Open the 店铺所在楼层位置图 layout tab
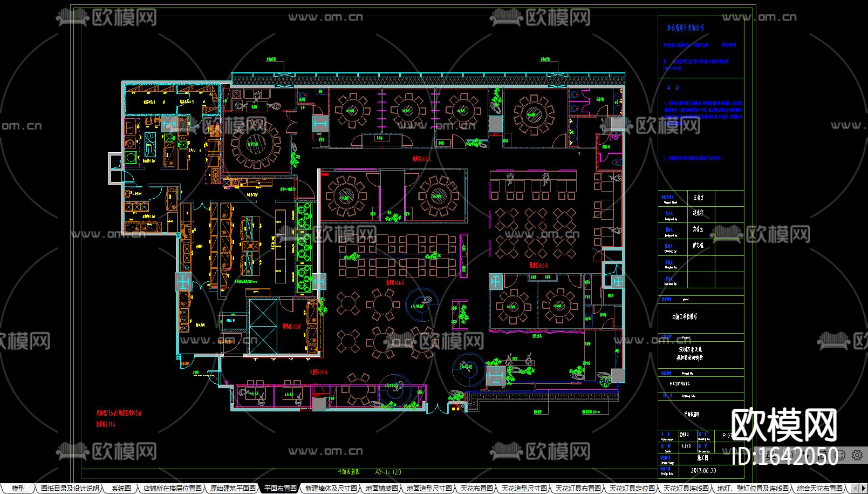Screen dimensions: 868x494 pyautogui.click(x=172, y=488)
